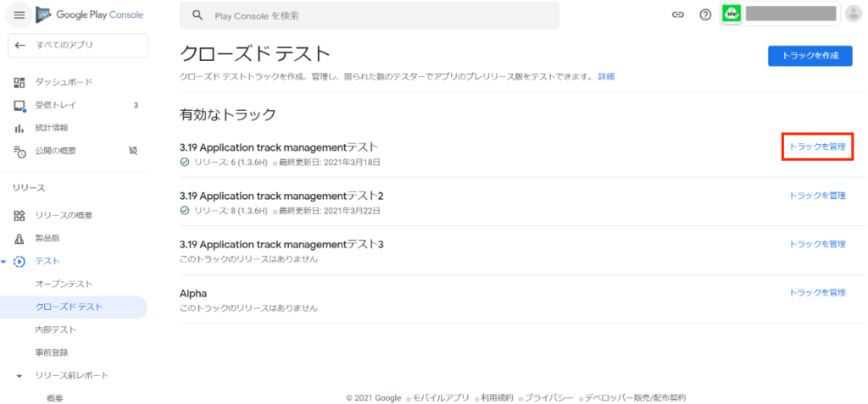This screenshot has height=404, width=868.
Task: Select 内部テスト in sidebar
Action: (x=56, y=329)
